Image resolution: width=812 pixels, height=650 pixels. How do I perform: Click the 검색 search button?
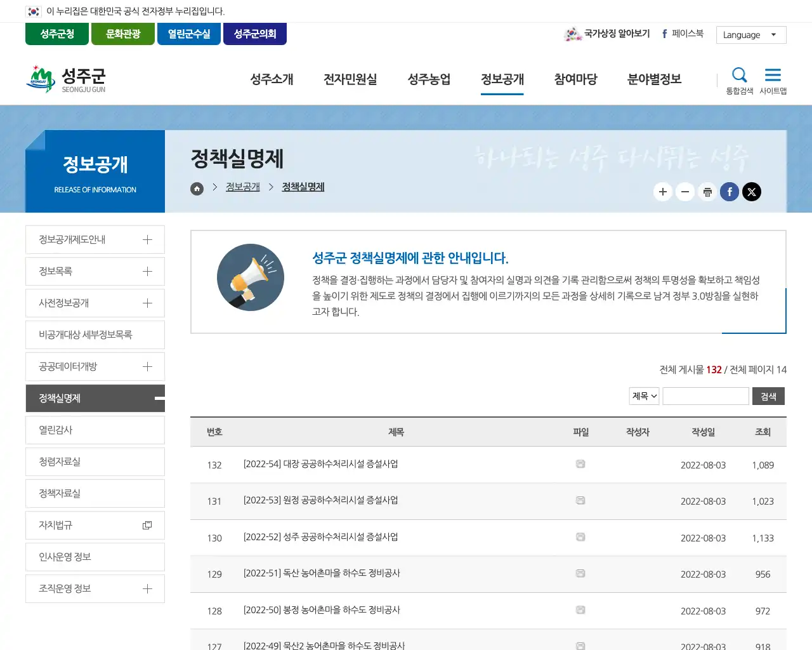768,396
